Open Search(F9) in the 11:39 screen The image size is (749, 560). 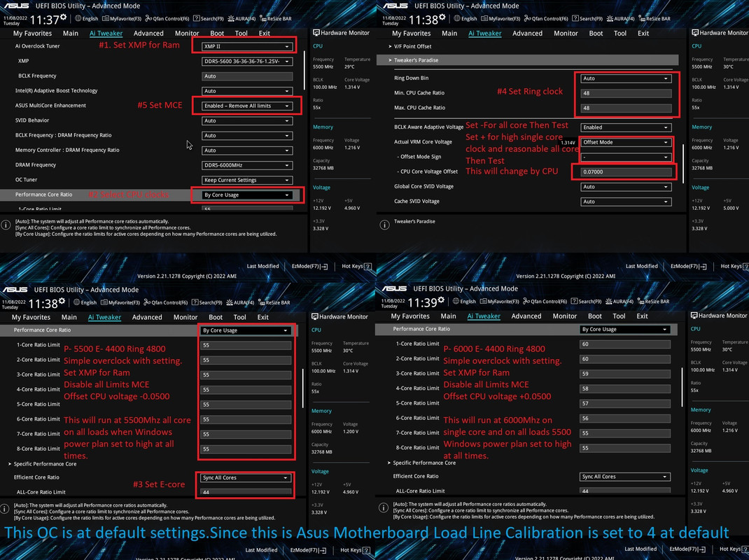[586, 302]
